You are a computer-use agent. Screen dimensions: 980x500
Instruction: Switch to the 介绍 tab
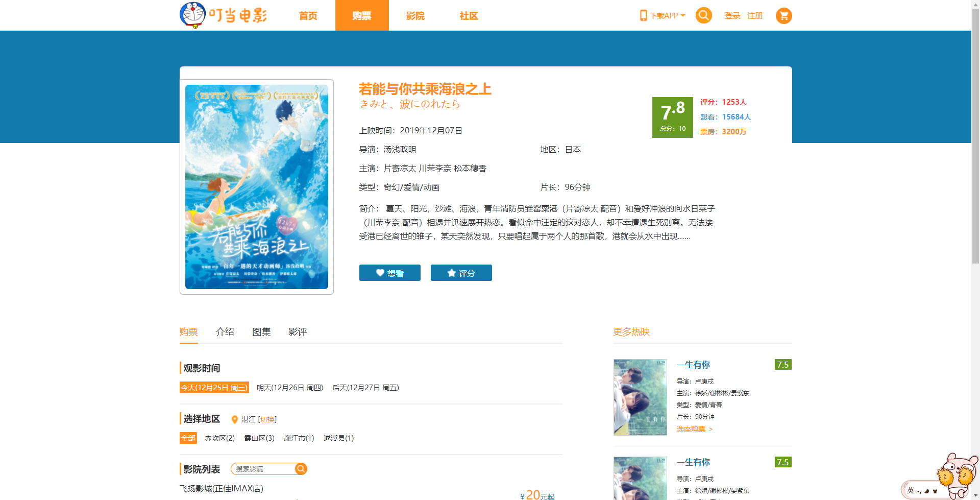coord(225,332)
